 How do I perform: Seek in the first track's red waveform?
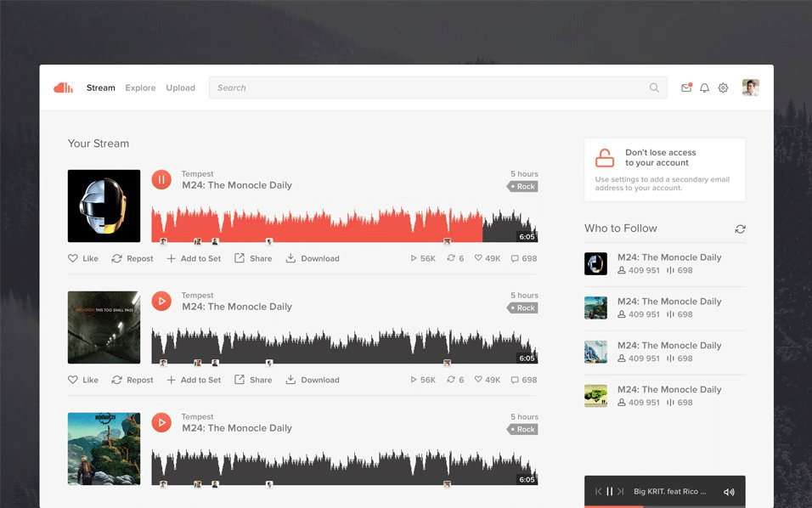tap(317, 225)
